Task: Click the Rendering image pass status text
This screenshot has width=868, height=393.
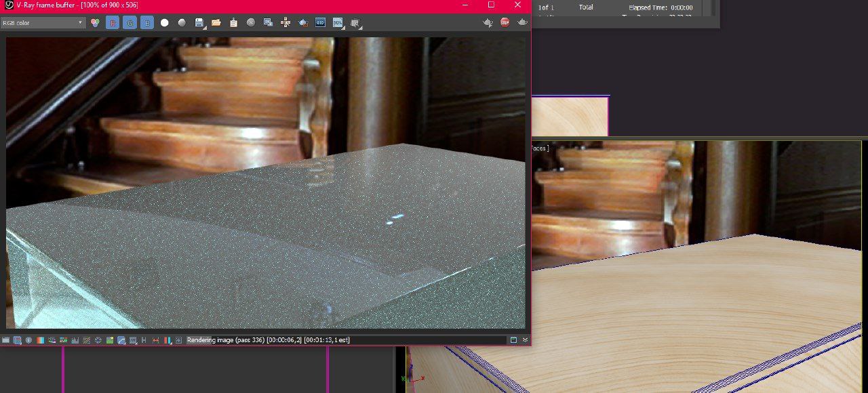Action: pyautogui.click(x=269, y=340)
